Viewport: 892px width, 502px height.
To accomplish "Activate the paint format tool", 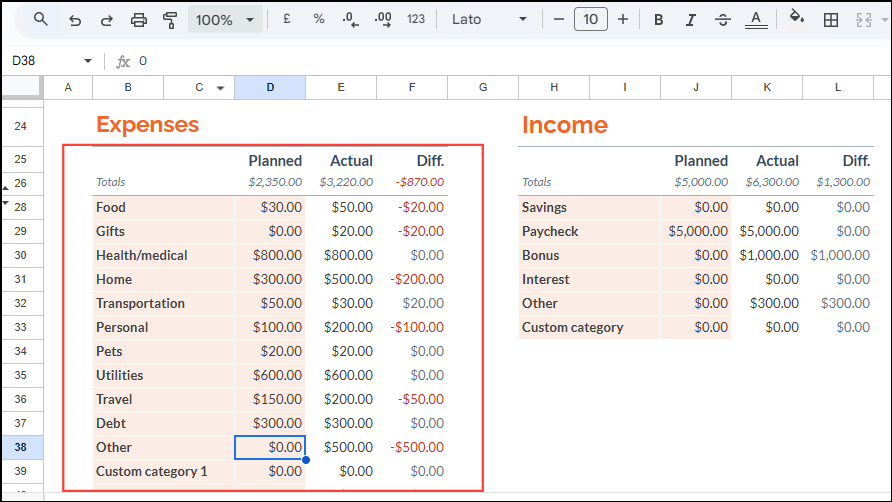I will click(170, 20).
